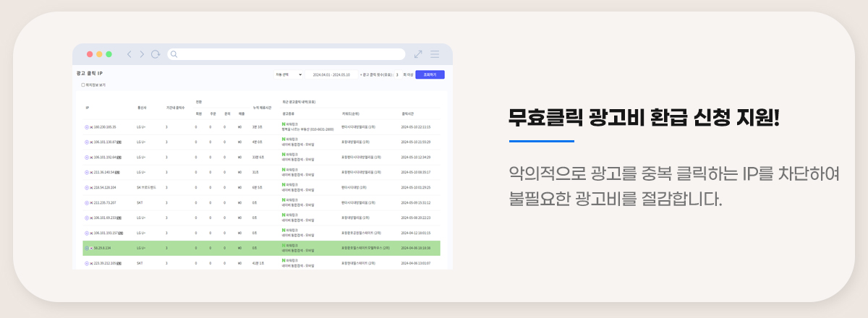The image size is (868, 318).
Task: Click the browser forward arrow
Action: tap(142, 54)
